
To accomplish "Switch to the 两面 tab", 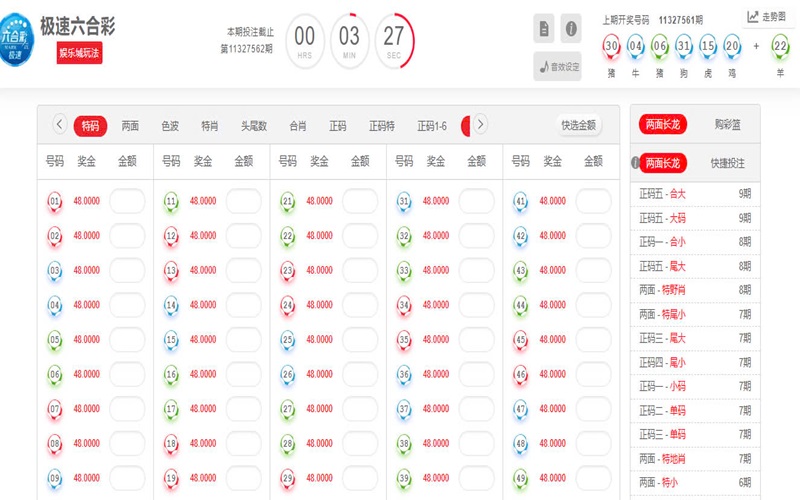I will [x=130, y=126].
